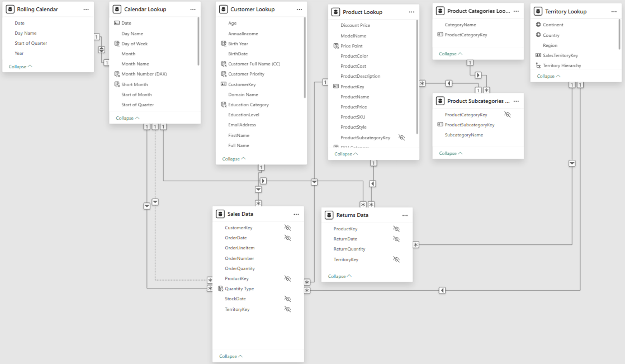Screen dimensions: 625x364
Task: Open more options for Product Lookup
Action: 411,12
